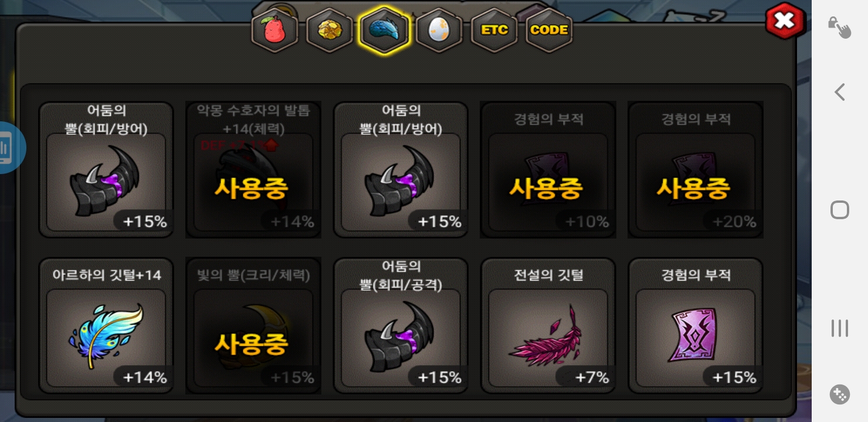Screen dimensions: 868x422
Task: Select the blue horn equipment tab
Action: coord(384,30)
